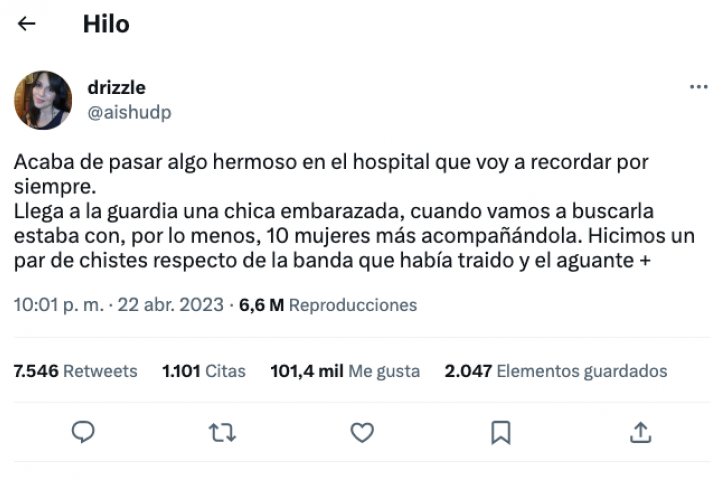Screen dimensions: 720x480
Task: Visit the @aishudp handle link
Action: coord(129,112)
